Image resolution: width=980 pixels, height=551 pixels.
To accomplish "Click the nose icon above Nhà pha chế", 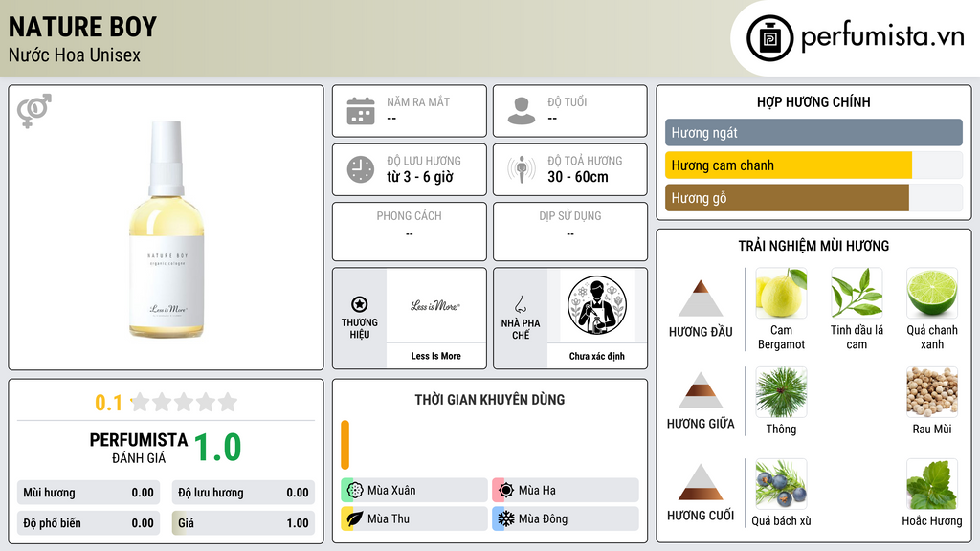I will pos(520,304).
